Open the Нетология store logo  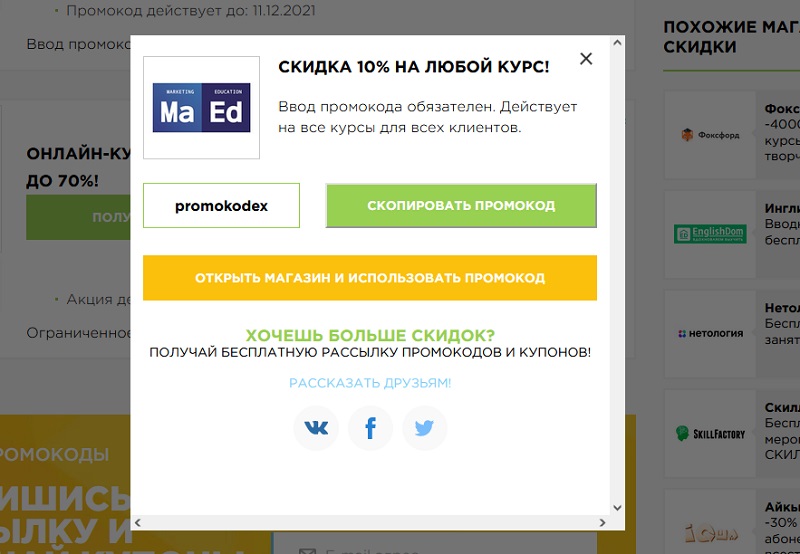(710, 334)
